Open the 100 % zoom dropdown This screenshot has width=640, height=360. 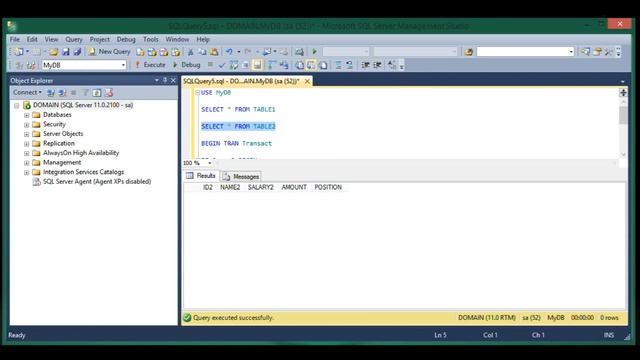point(209,163)
